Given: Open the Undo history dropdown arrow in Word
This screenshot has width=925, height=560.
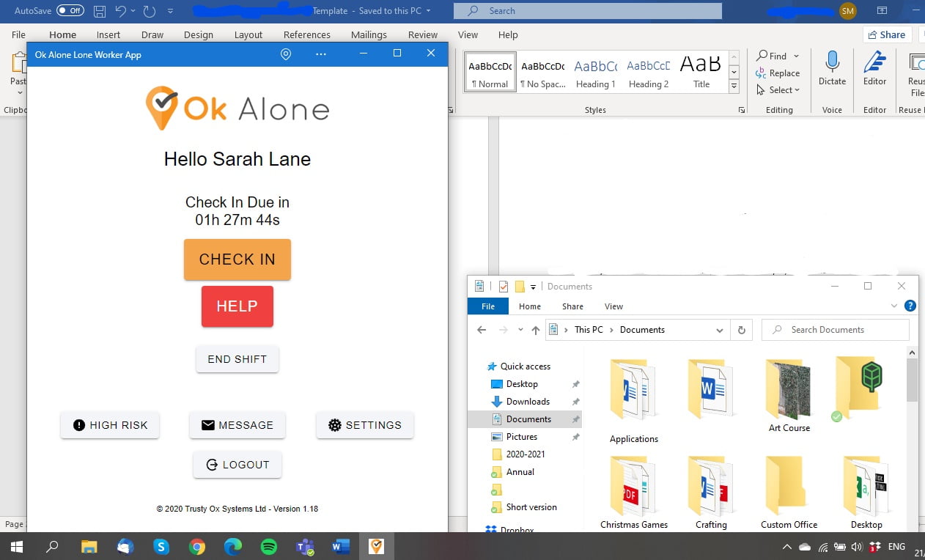Looking at the screenshot, I should pyautogui.click(x=133, y=11).
